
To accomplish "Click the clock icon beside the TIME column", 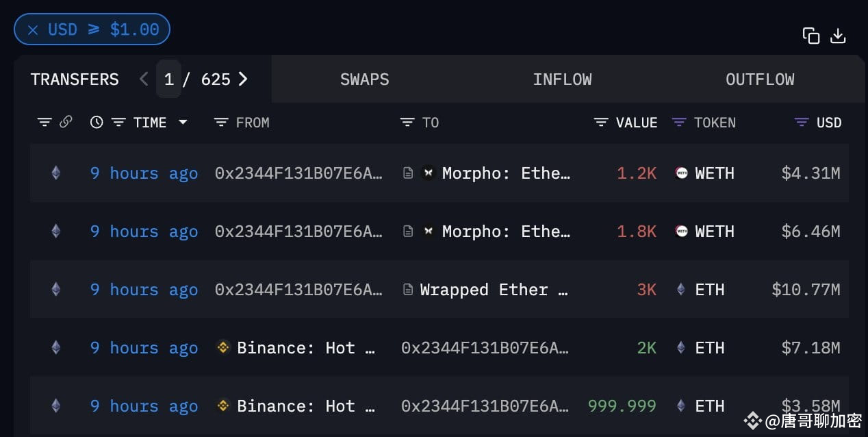I will [x=96, y=122].
